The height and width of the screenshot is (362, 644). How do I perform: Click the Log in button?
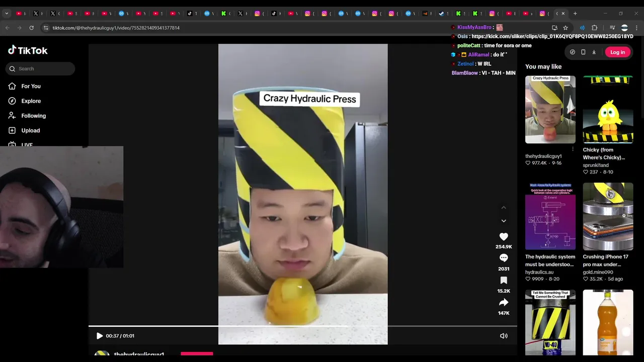[x=617, y=52]
